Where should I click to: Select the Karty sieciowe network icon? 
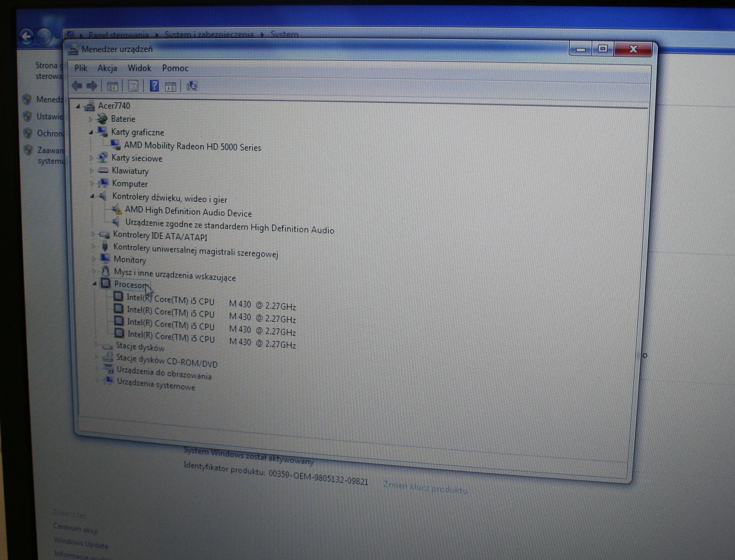pyautogui.click(x=103, y=157)
